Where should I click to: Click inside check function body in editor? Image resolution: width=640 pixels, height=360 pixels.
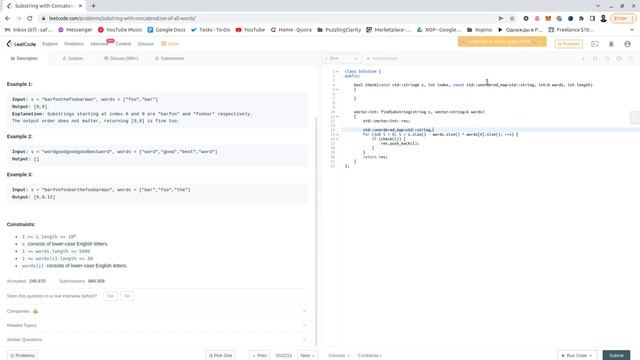point(490,94)
